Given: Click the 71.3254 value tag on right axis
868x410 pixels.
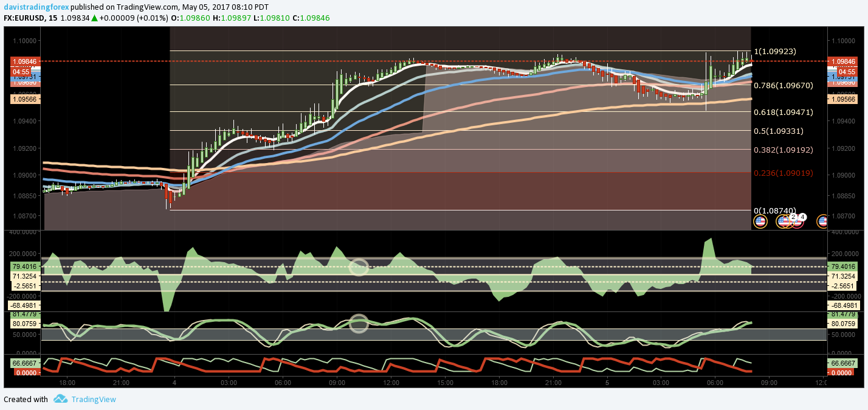Looking at the screenshot, I should pos(842,276).
